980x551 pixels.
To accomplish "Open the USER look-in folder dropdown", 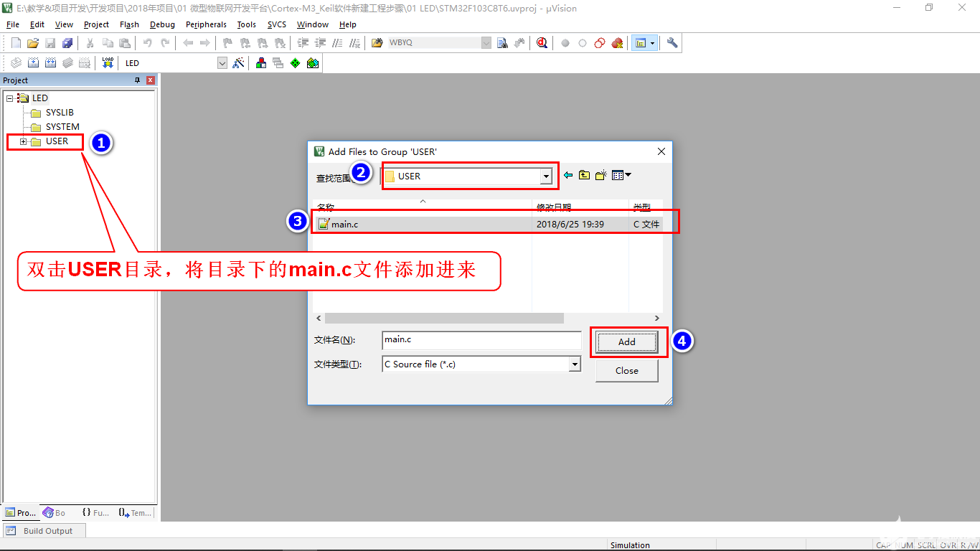I will pos(546,176).
